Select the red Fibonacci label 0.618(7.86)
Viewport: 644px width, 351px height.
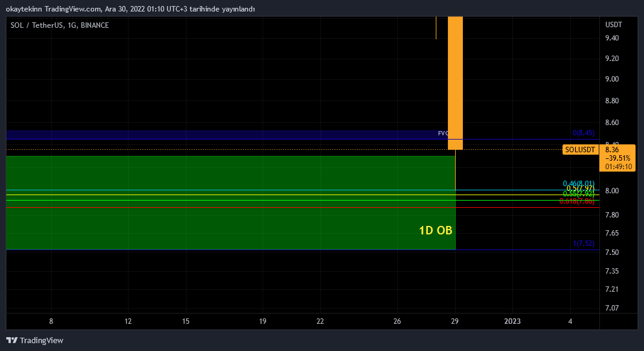pyautogui.click(x=576, y=201)
